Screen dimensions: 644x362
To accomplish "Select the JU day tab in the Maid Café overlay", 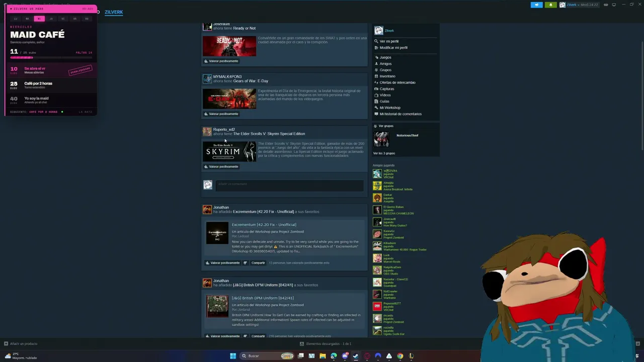I will 51,19.
